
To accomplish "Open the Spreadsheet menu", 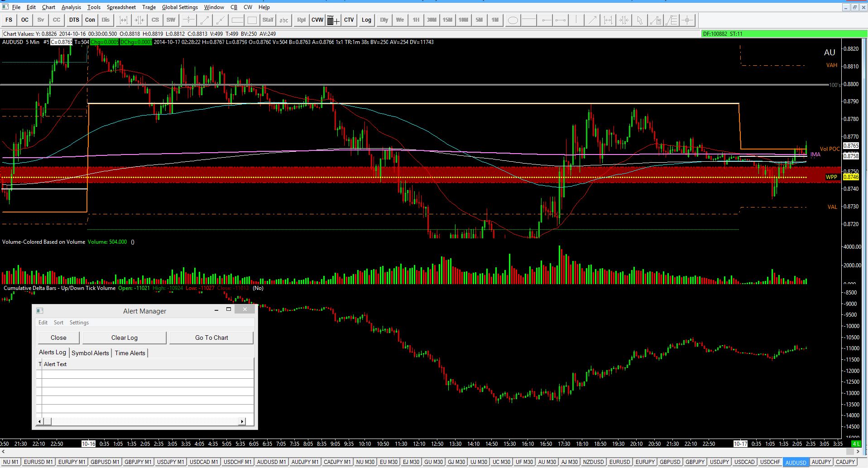I will pyautogui.click(x=121, y=7).
